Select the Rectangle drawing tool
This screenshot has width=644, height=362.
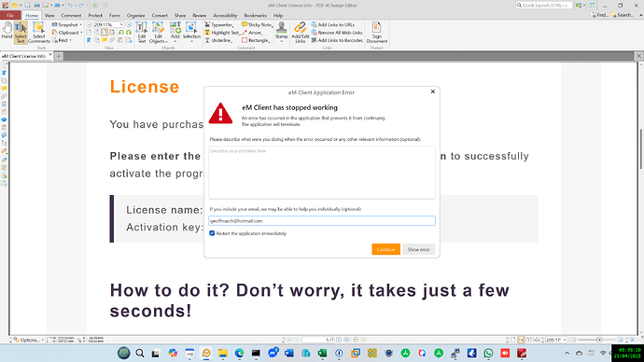(256, 40)
